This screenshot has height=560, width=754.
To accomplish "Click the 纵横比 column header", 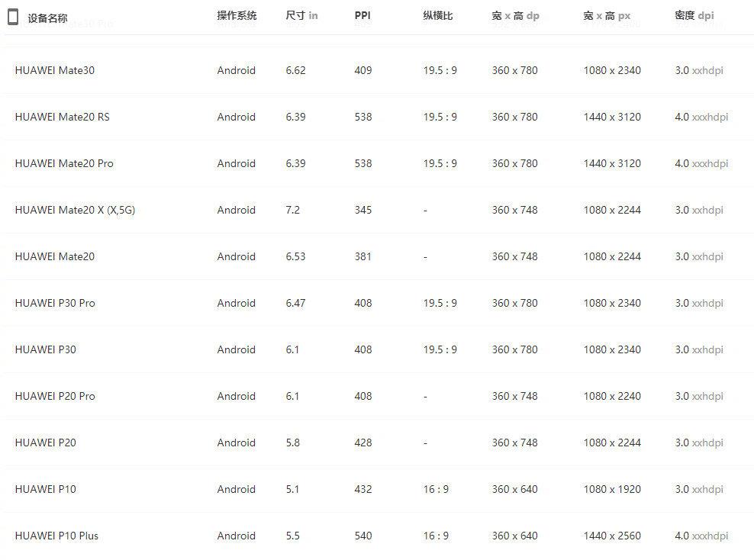I will pos(437,15).
